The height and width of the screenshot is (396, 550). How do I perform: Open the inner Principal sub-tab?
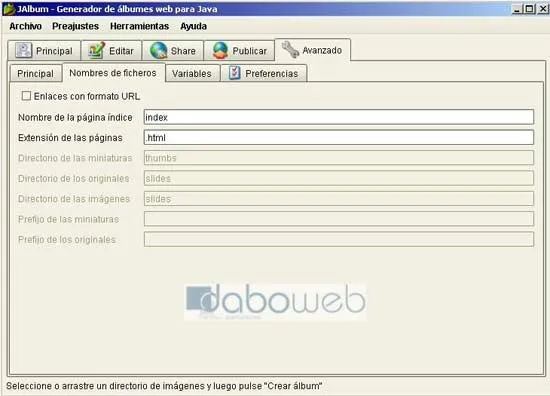(35, 74)
